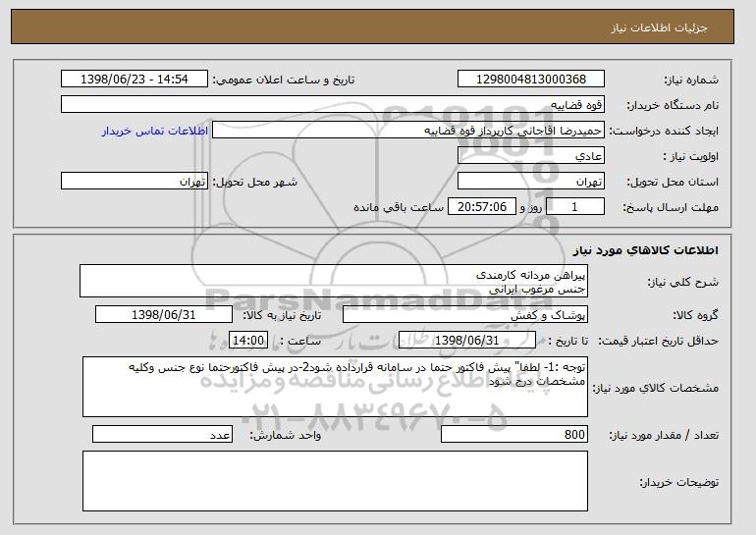Click the need number field 1298004813000368
This screenshot has width=756, height=535.
coord(531,80)
